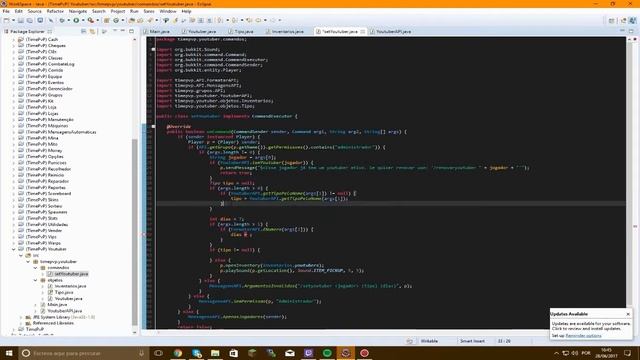Select the (TimePvP) Money project

coord(44,150)
